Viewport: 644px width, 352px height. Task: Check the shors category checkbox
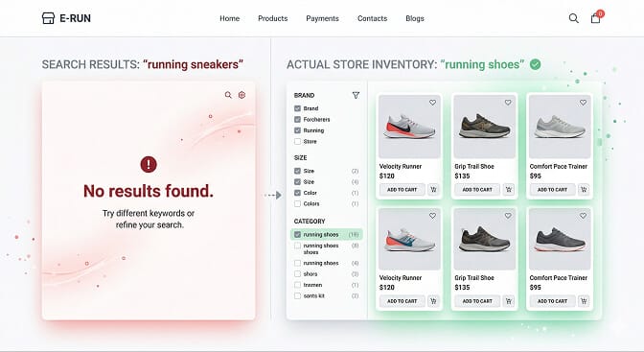point(297,274)
